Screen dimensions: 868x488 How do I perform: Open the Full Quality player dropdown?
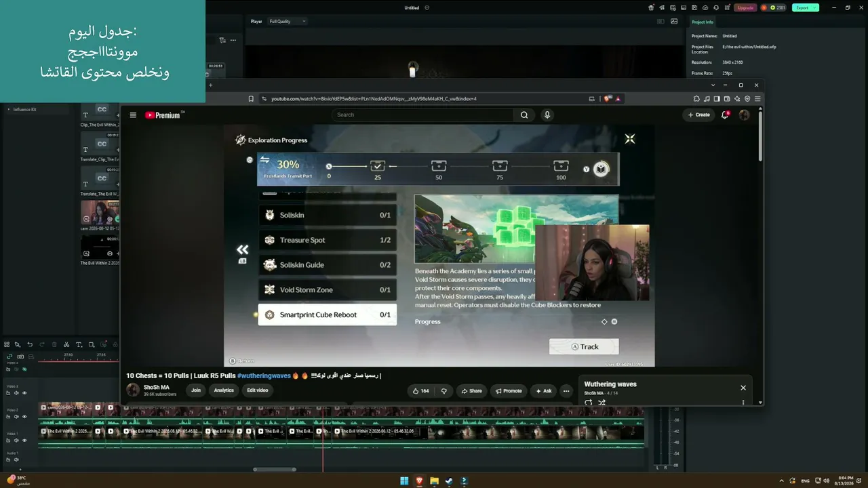point(288,21)
